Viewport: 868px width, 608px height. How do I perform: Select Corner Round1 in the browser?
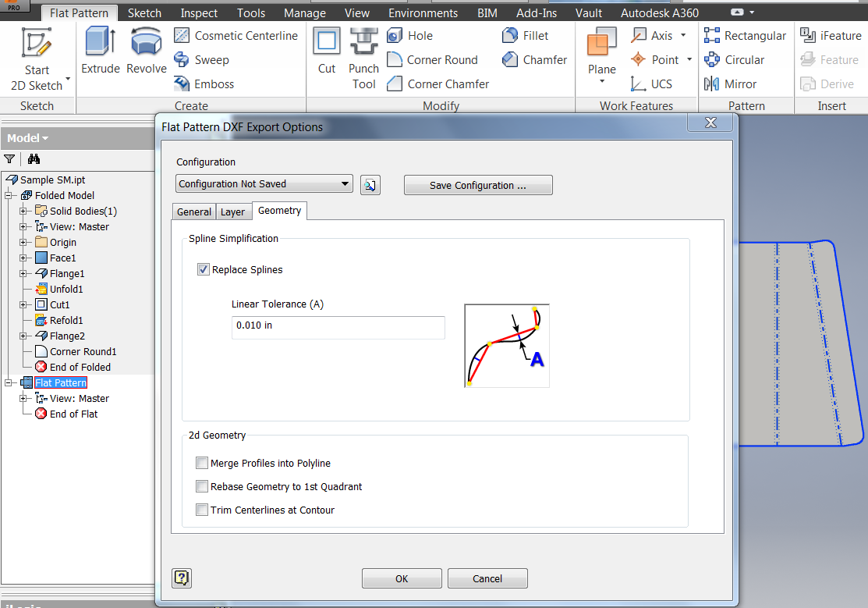point(83,351)
